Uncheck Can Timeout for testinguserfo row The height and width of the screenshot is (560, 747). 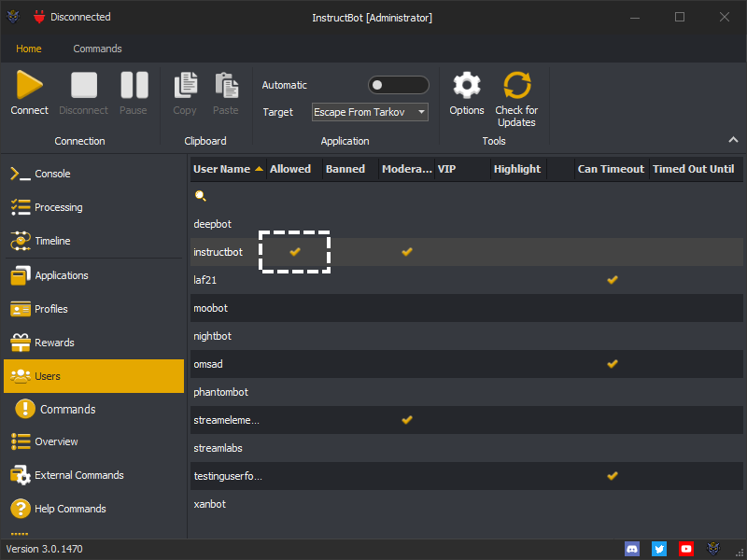(x=613, y=476)
